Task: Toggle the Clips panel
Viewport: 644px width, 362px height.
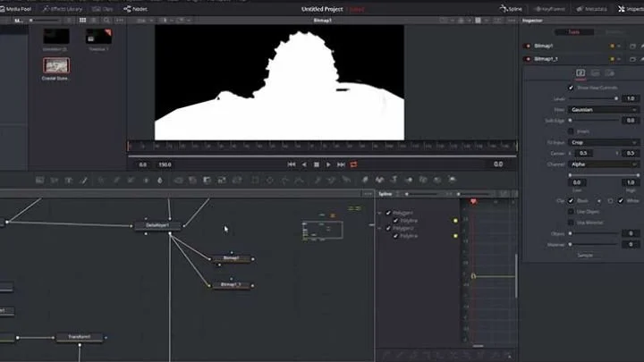Action: coord(103,9)
